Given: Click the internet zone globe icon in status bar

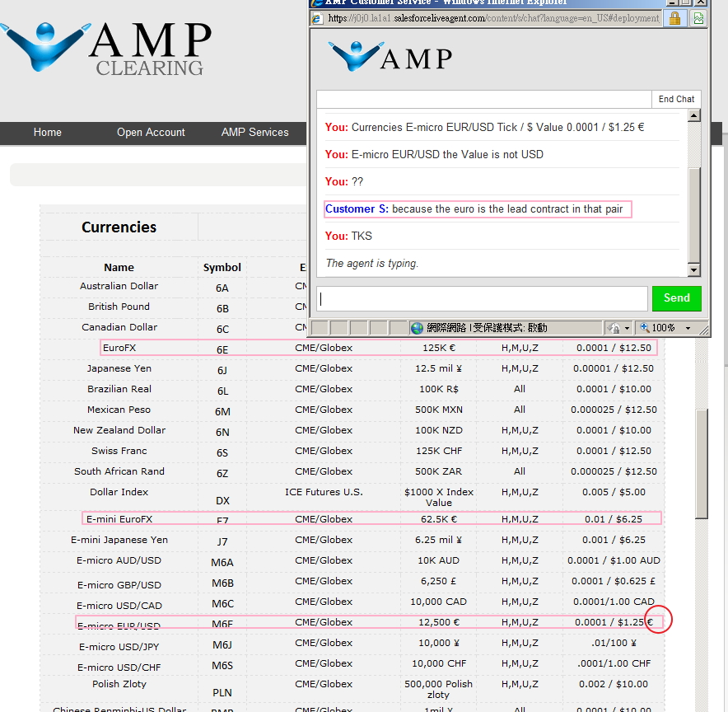Looking at the screenshot, I should (418, 328).
